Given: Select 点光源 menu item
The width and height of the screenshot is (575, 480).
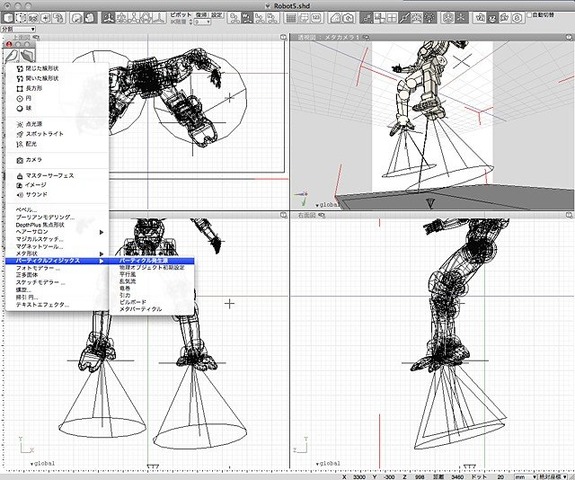Looking at the screenshot, I should (x=57, y=124).
